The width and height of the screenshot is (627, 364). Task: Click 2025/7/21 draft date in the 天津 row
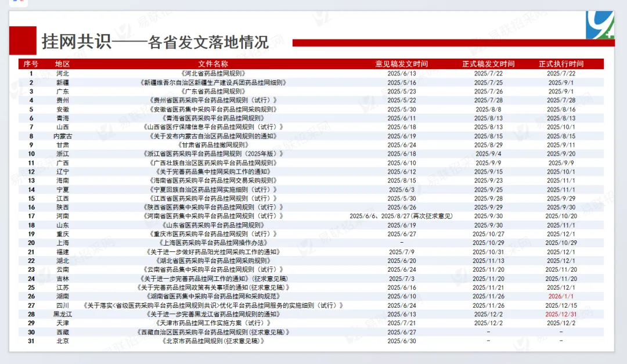tap(402, 323)
